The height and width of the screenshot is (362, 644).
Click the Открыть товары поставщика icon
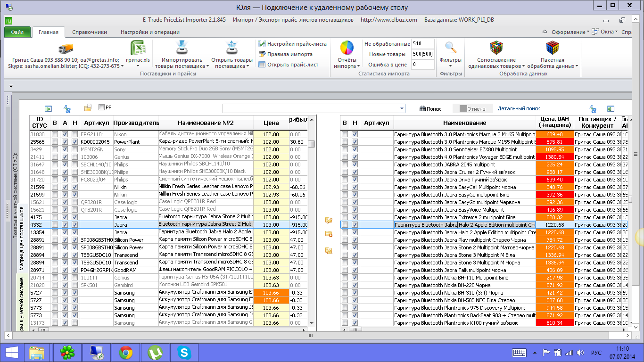231,48
